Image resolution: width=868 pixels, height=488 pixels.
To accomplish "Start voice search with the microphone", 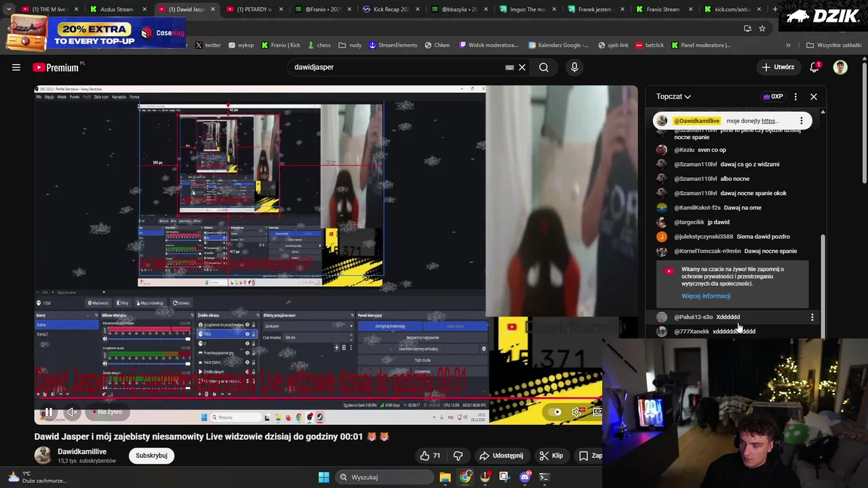I will pos(574,67).
